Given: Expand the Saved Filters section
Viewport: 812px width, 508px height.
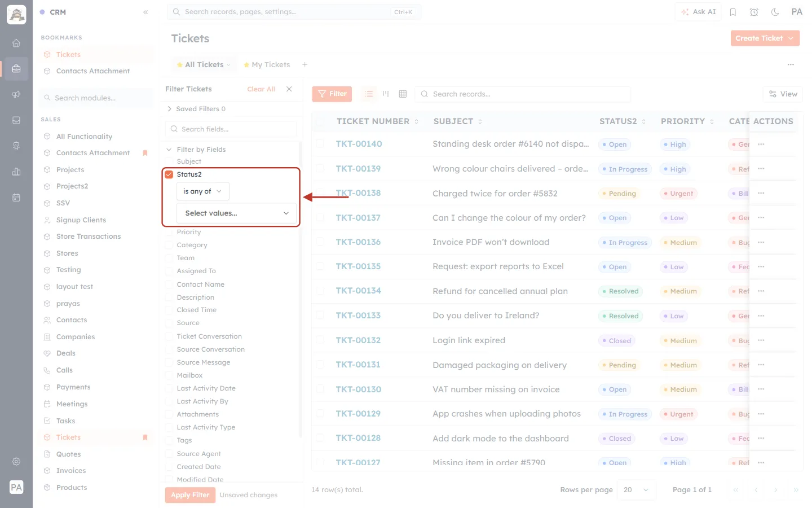Looking at the screenshot, I should tap(196, 109).
